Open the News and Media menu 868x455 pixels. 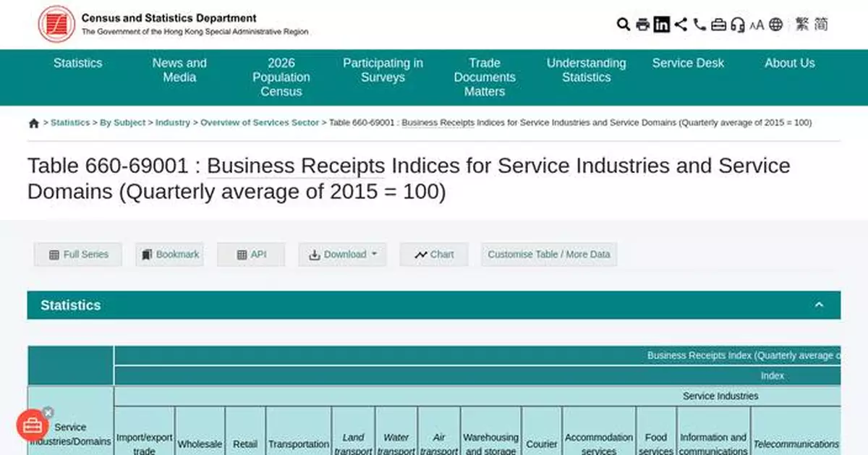coord(179,70)
